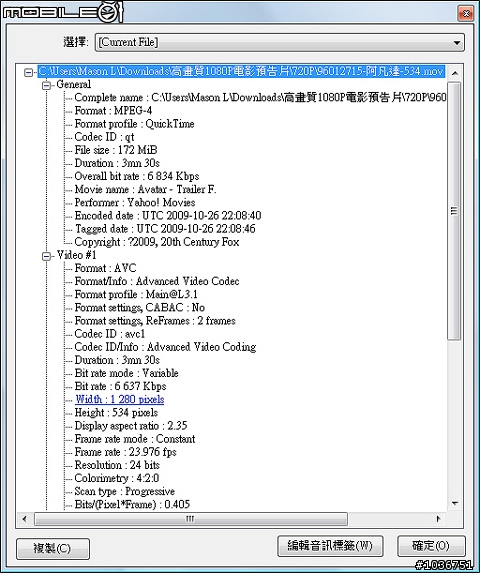Select the 'Encoded date' row
This screenshot has width=480, height=573.
tap(168, 216)
